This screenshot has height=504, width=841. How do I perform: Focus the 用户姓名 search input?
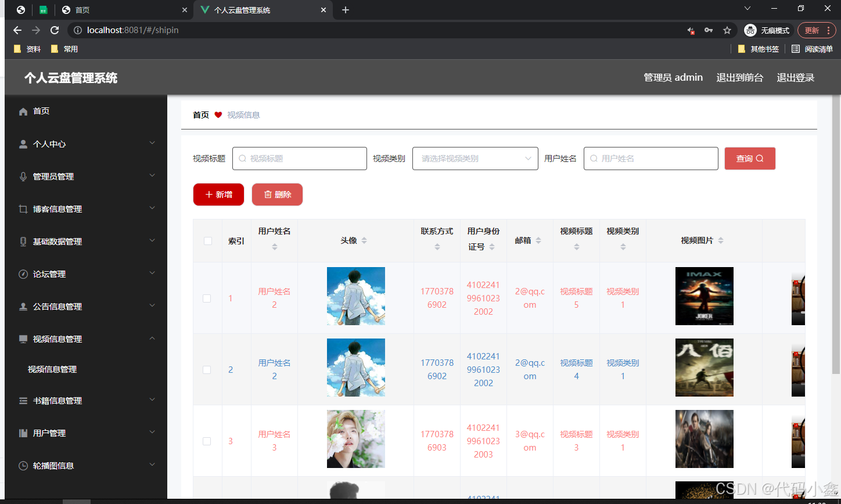[x=651, y=159]
